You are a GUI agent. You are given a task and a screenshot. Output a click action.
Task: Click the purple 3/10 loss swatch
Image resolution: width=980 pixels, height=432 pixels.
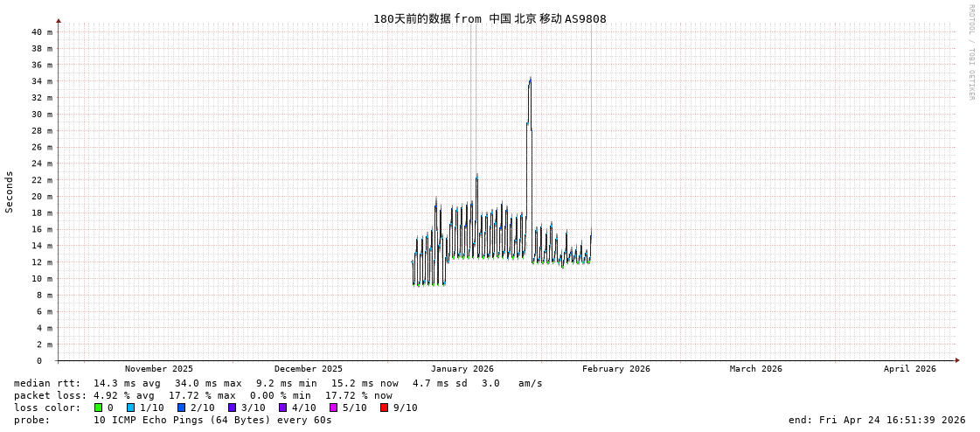(x=232, y=408)
